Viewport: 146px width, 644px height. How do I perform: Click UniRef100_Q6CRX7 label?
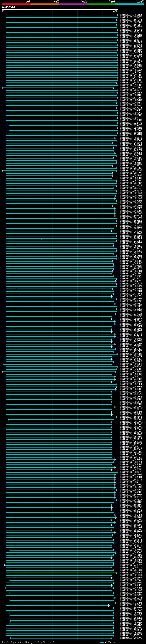[x=131, y=595]
